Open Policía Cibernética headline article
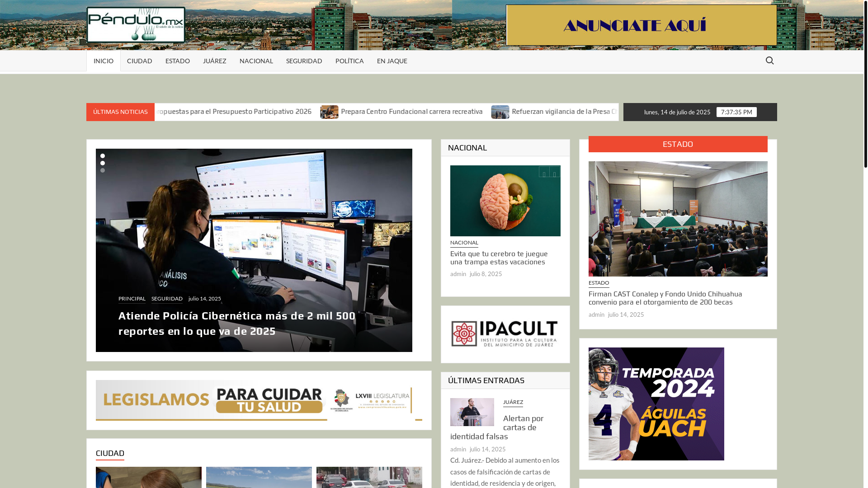The width and height of the screenshot is (868, 488). pos(237,324)
